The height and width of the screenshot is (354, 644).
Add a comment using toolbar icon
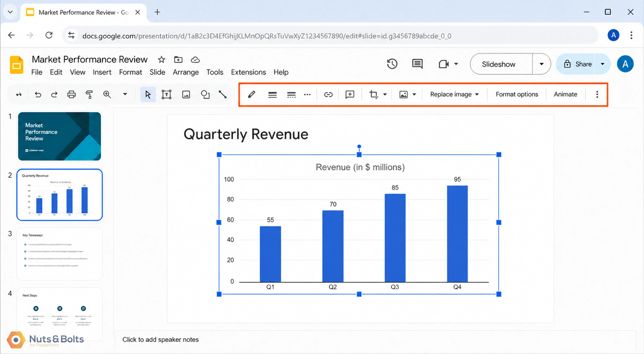[350, 94]
